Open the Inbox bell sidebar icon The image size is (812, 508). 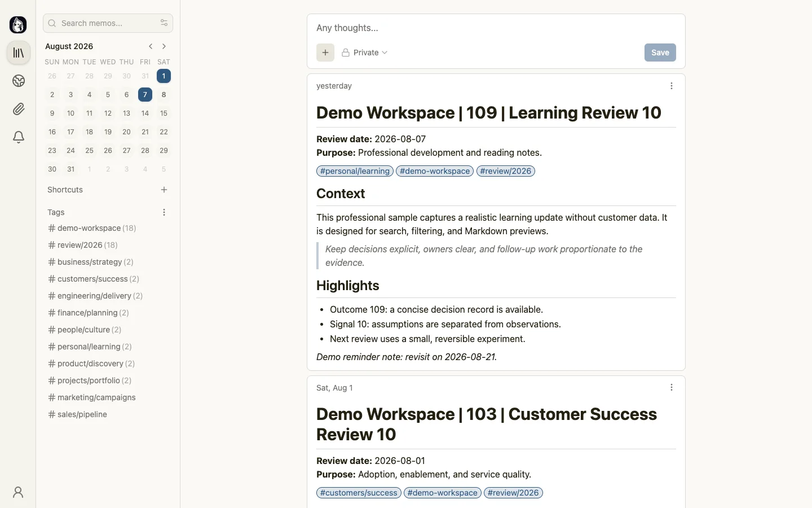click(19, 137)
